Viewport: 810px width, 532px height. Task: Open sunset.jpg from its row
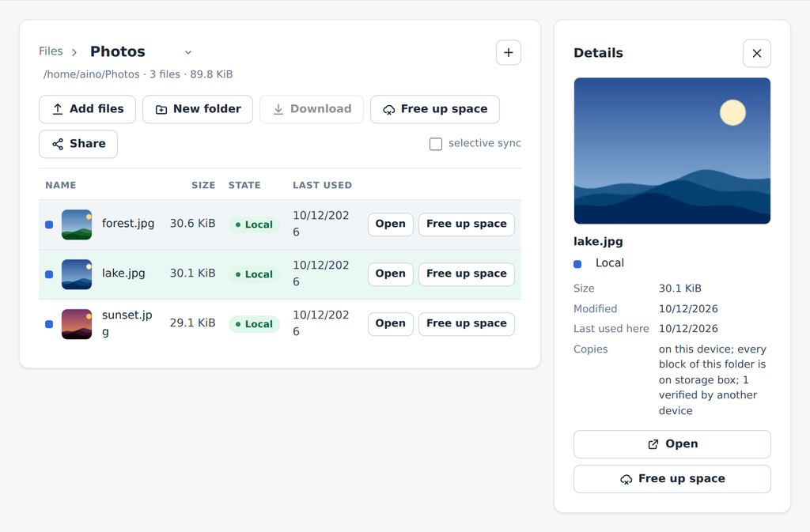coord(391,323)
